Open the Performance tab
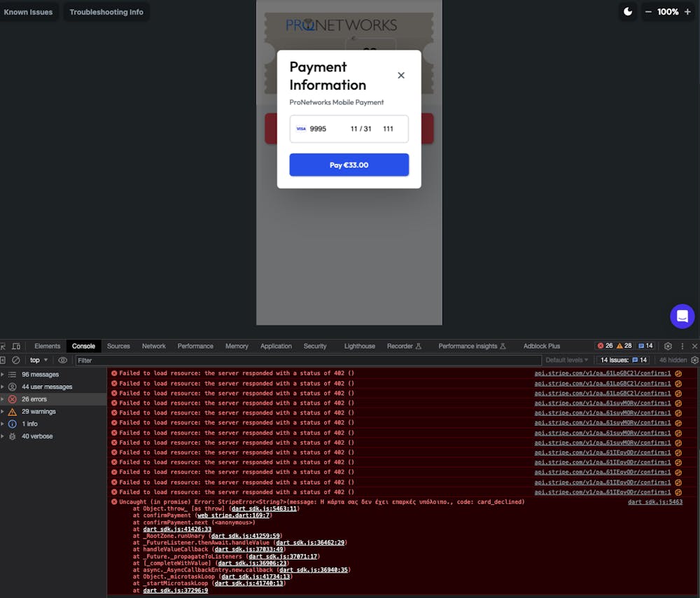 pyautogui.click(x=195, y=346)
